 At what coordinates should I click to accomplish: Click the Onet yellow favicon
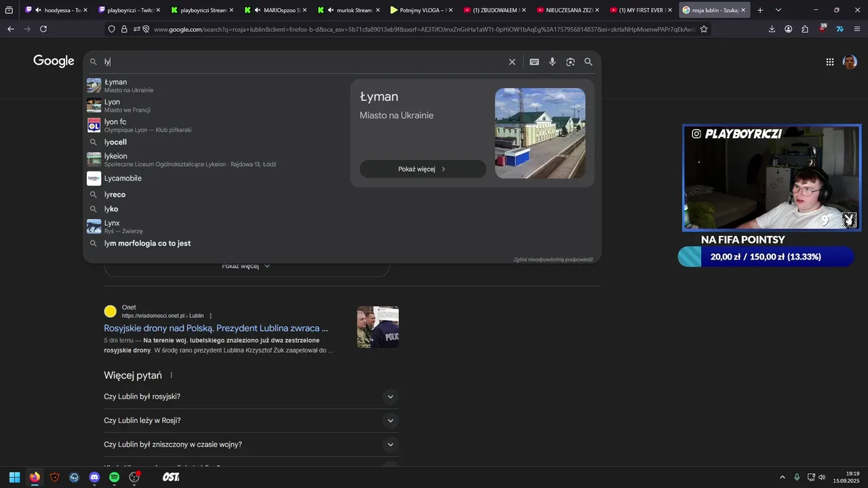click(x=110, y=311)
